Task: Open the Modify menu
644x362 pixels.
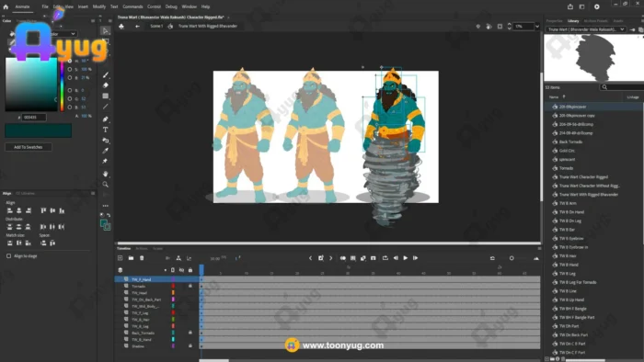Action: 99,6
